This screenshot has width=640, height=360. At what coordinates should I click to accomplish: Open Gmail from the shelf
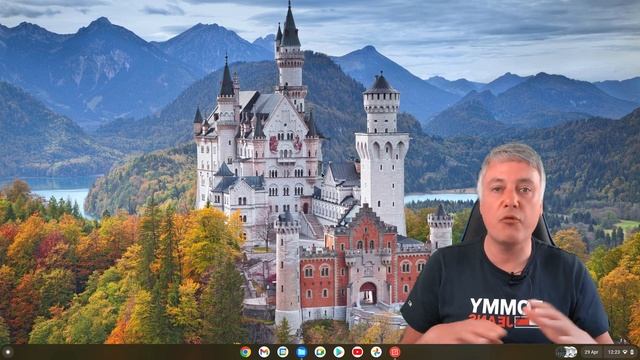264,352
